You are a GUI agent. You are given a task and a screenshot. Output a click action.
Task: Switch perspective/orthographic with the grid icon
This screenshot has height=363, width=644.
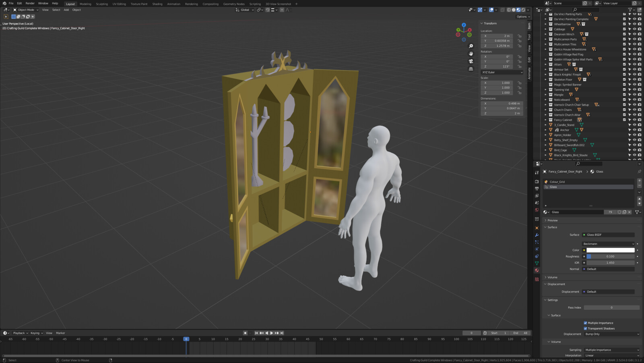[471, 69]
